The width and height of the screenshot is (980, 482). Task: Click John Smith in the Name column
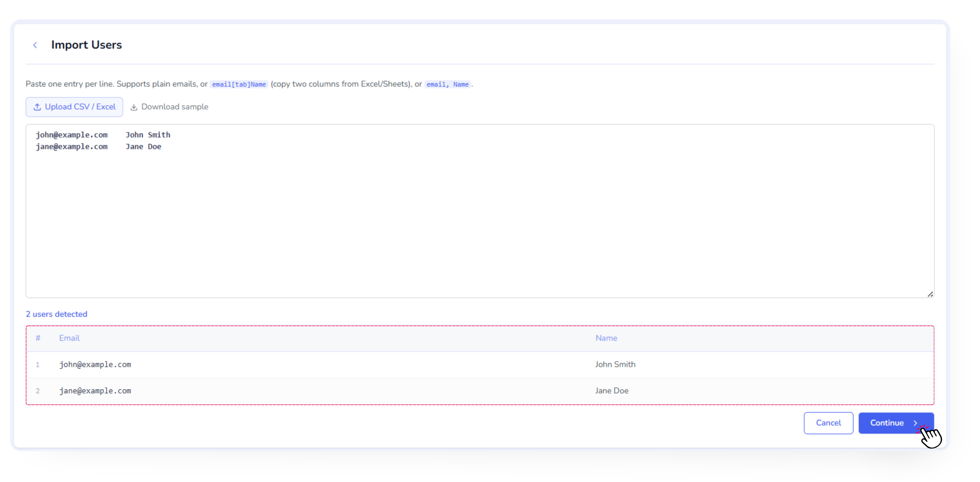[615, 364]
